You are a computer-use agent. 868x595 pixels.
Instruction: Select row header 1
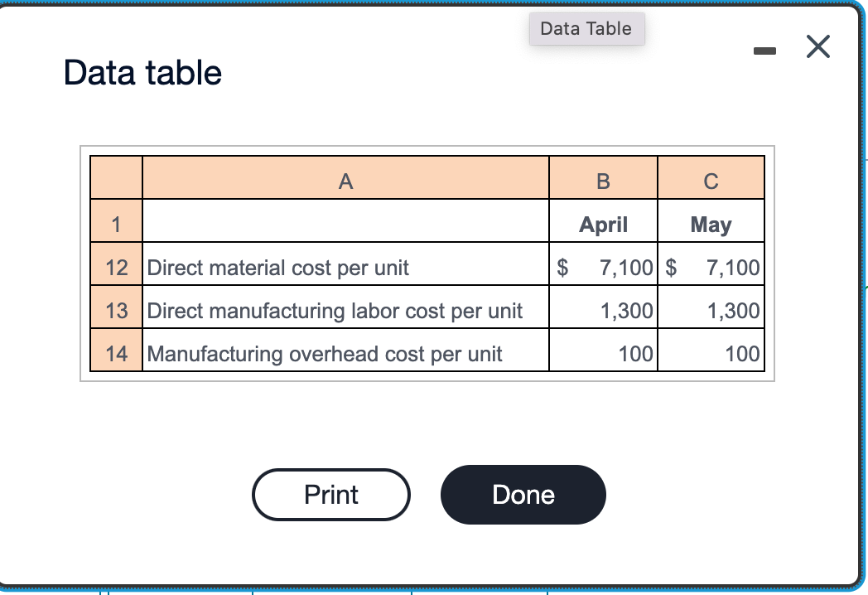pos(116,223)
